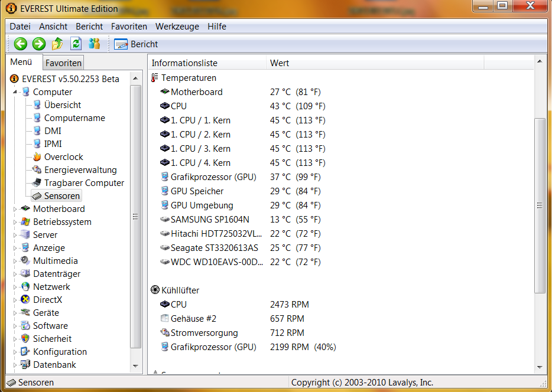Click the Betriebssystem Windows flag icon

click(25, 222)
